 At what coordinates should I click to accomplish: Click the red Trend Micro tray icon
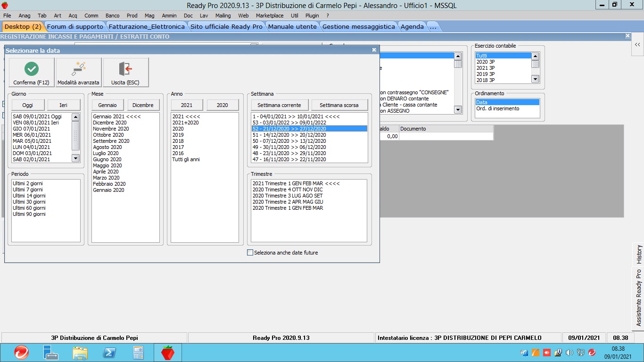coord(592,353)
